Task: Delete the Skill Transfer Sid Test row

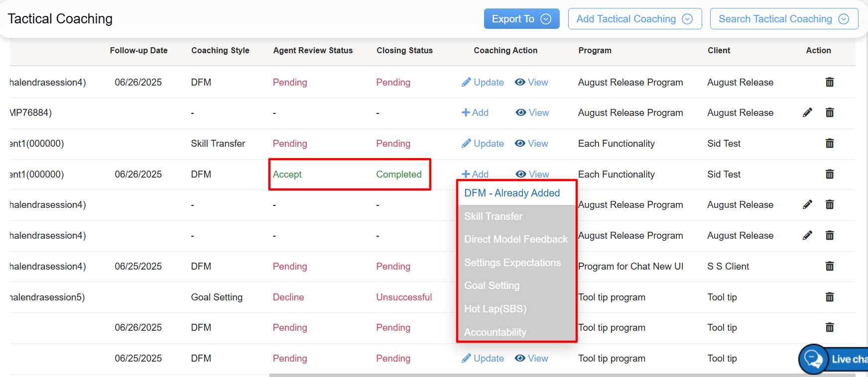Action: [829, 143]
